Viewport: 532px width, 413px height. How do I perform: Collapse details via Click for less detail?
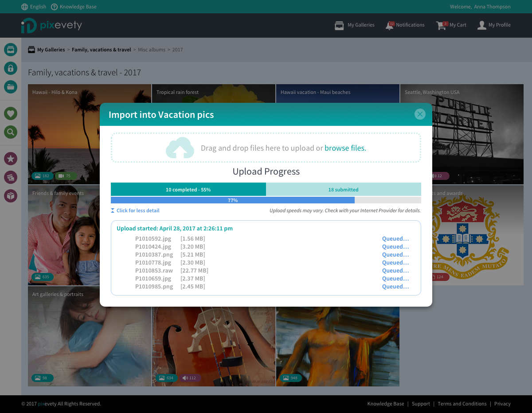point(138,210)
